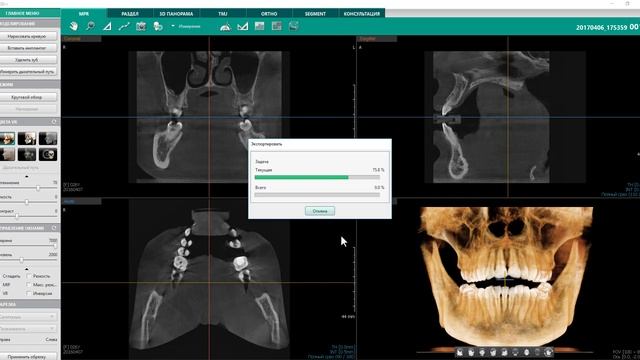This screenshot has height=360, width=640.
Task: Switch to the 3D ПАНОРАМА tab
Action: click(176, 13)
